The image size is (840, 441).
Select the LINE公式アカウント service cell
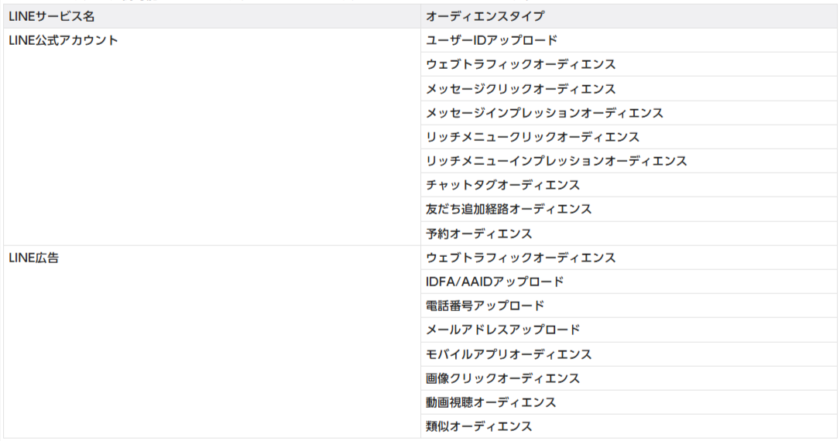(63, 41)
